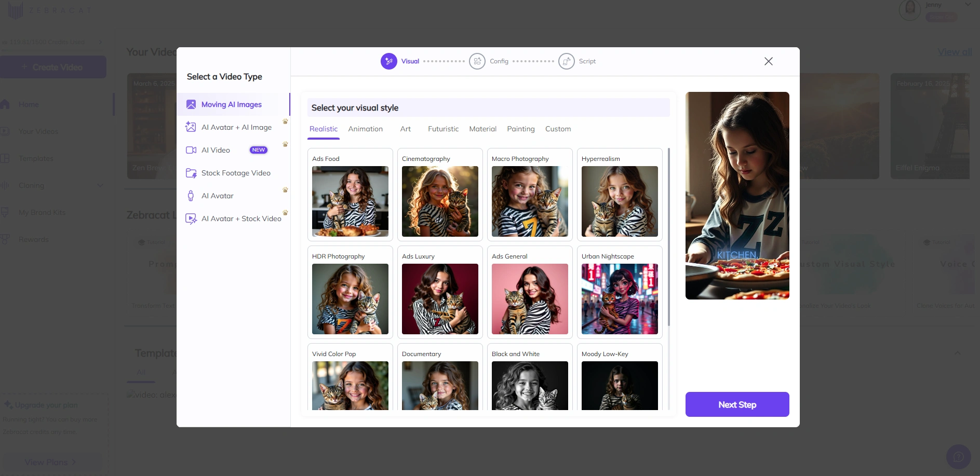Image resolution: width=980 pixels, height=476 pixels.
Task: Select the Ads General style card
Action: [530, 292]
